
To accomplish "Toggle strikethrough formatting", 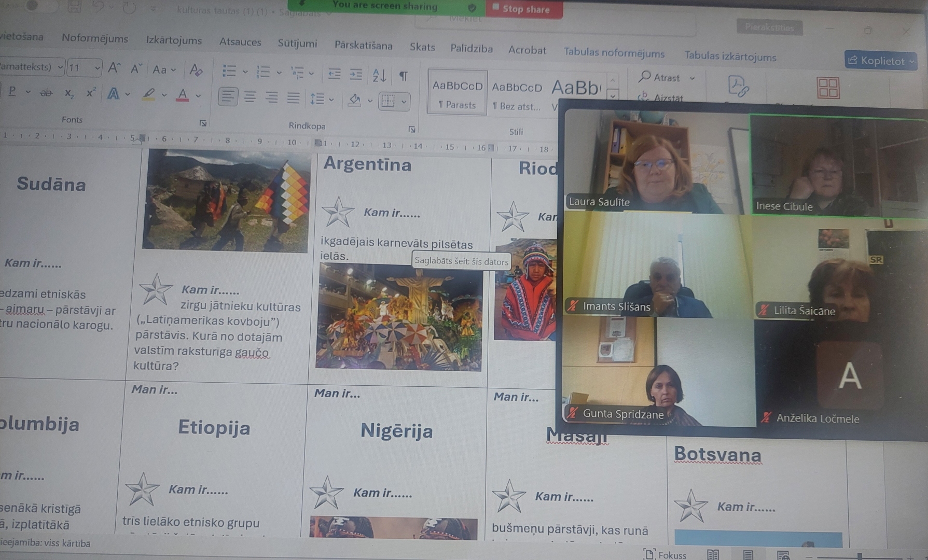I will point(46,93).
